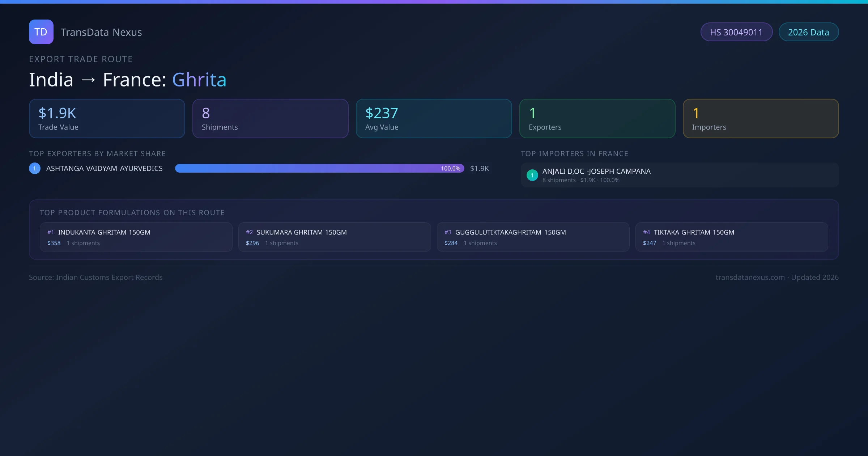Image resolution: width=868 pixels, height=456 pixels.
Task: Open the GUGGULUTIKTAKAGHRITAM 150GM product card
Action: pos(533,237)
